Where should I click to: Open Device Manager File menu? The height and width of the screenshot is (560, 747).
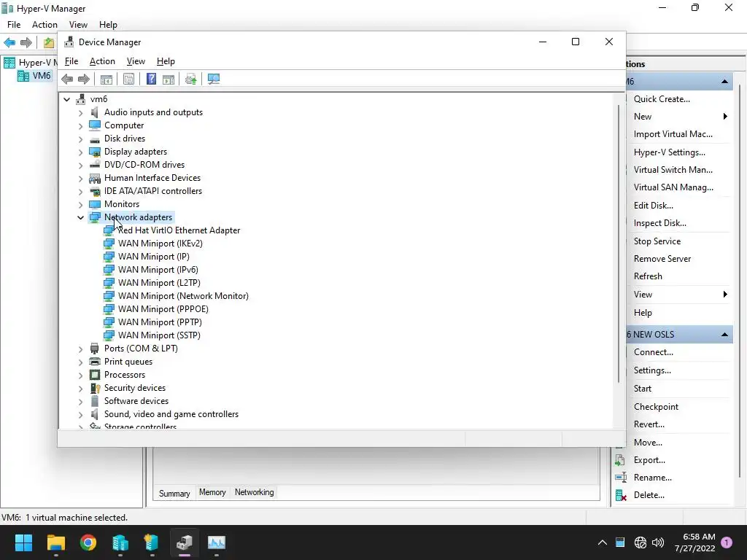pos(71,61)
